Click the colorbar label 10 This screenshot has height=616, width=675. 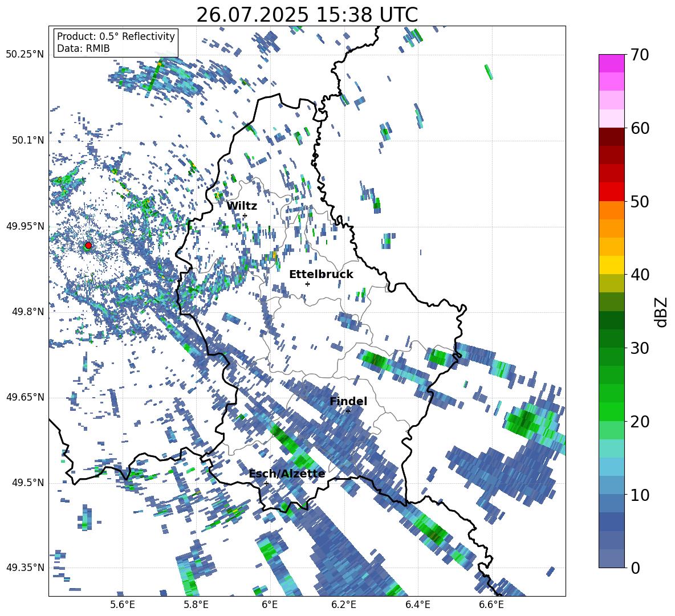pyautogui.click(x=640, y=495)
